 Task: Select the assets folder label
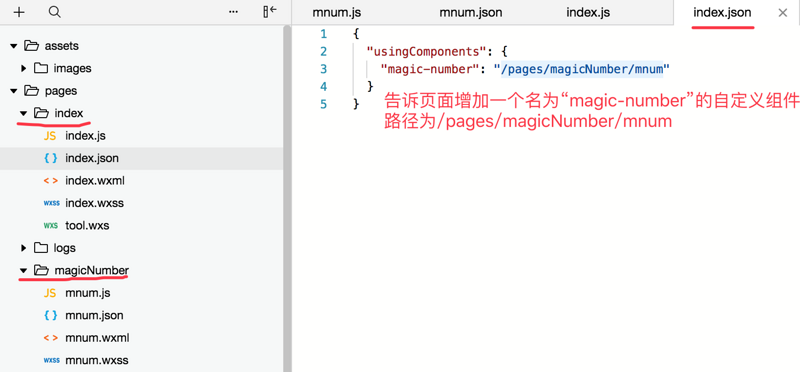[x=62, y=46]
